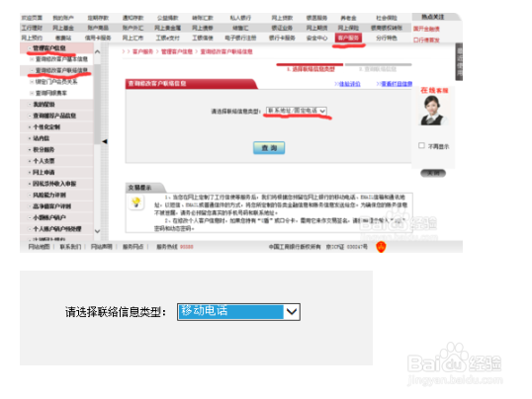Screen dimensions: 532x399
Task: Click dark vertical side tab at right edge
Action: tap(459, 61)
